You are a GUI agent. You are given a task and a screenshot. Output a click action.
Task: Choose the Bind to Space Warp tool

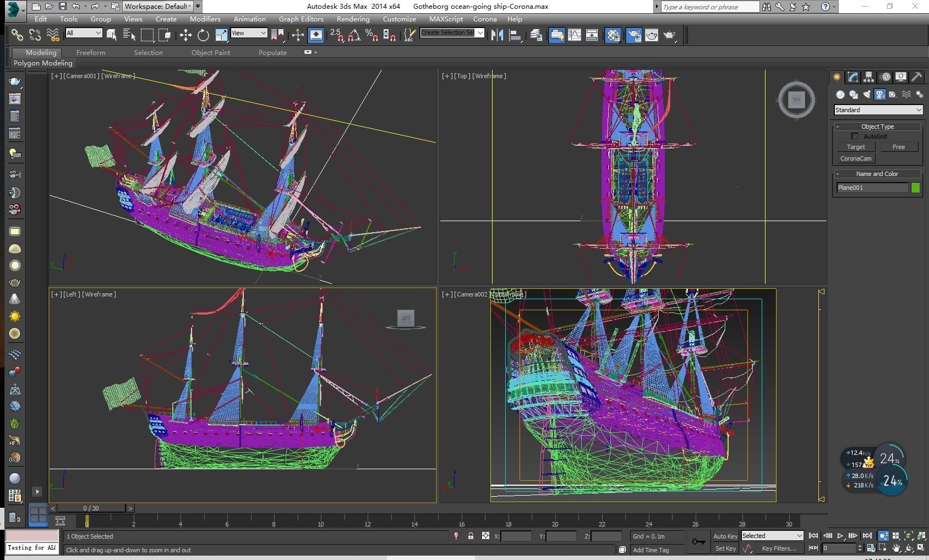pos(52,35)
